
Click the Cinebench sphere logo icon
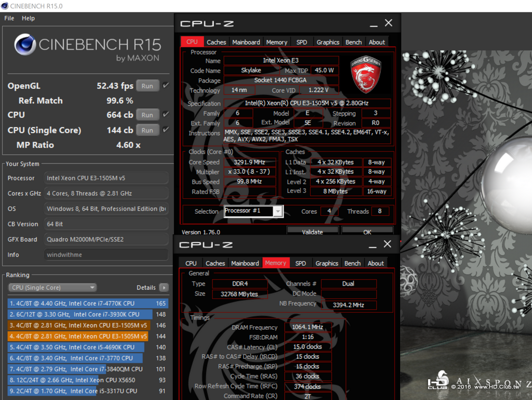pyautogui.click(x=25, y=45)
